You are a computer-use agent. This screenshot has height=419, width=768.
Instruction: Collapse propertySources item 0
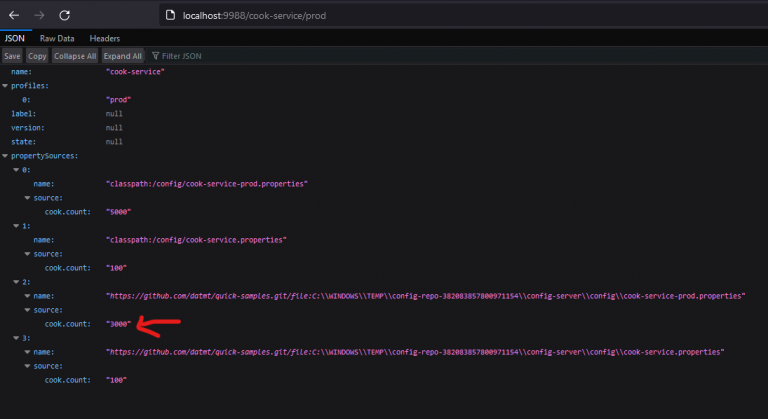pos(16,170)
